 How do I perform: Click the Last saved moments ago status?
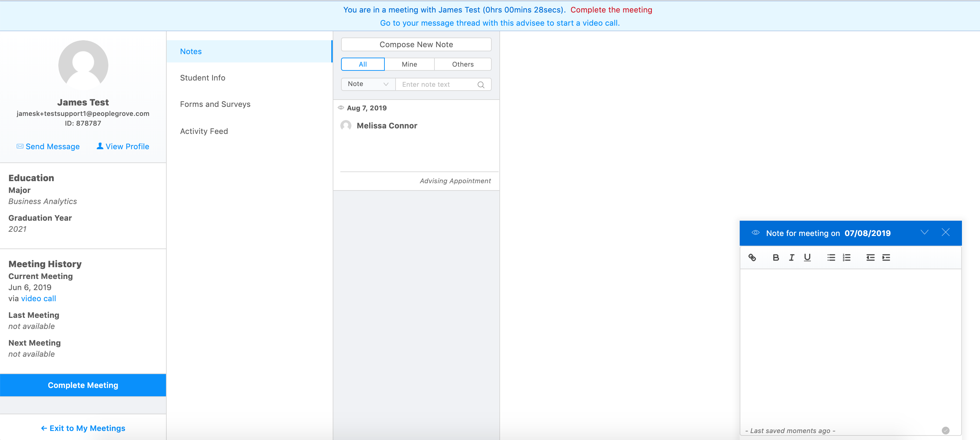[x=790, y=431]
